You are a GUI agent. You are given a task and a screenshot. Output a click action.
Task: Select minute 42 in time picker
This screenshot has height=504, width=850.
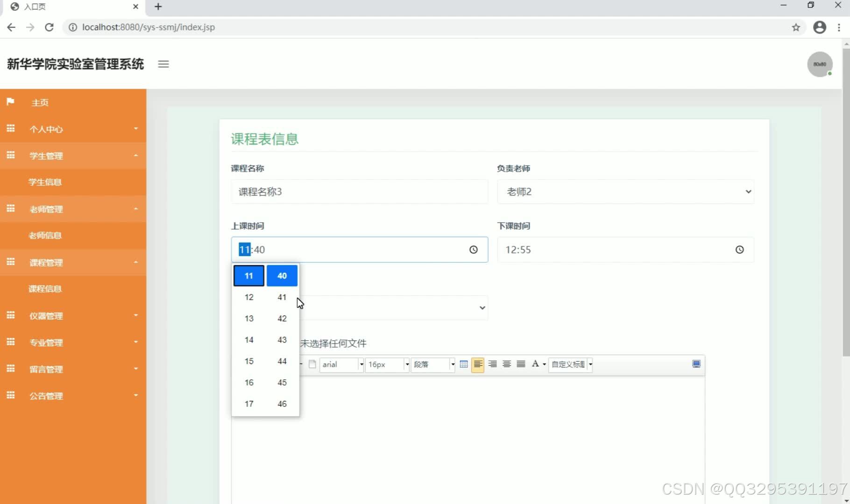282,319
